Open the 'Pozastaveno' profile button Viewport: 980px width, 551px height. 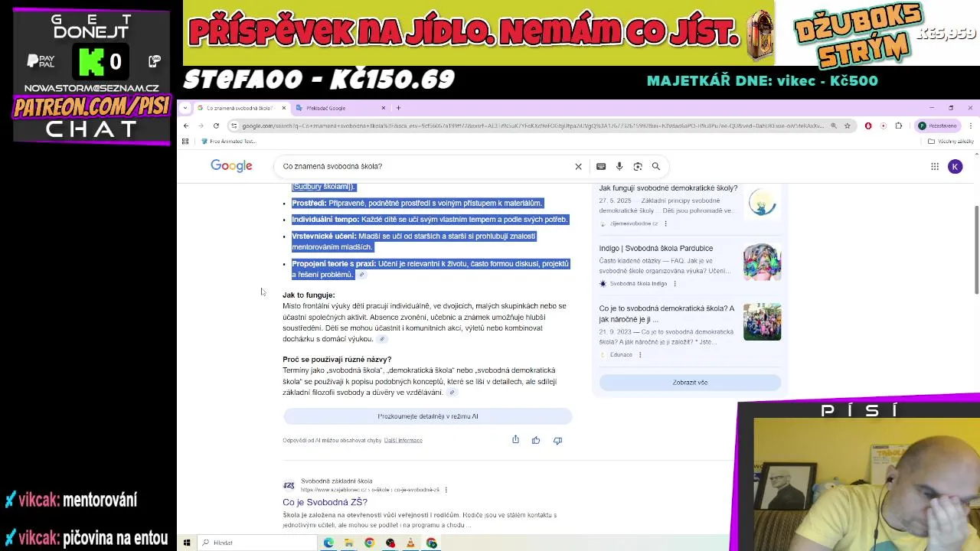pos(938,126)
